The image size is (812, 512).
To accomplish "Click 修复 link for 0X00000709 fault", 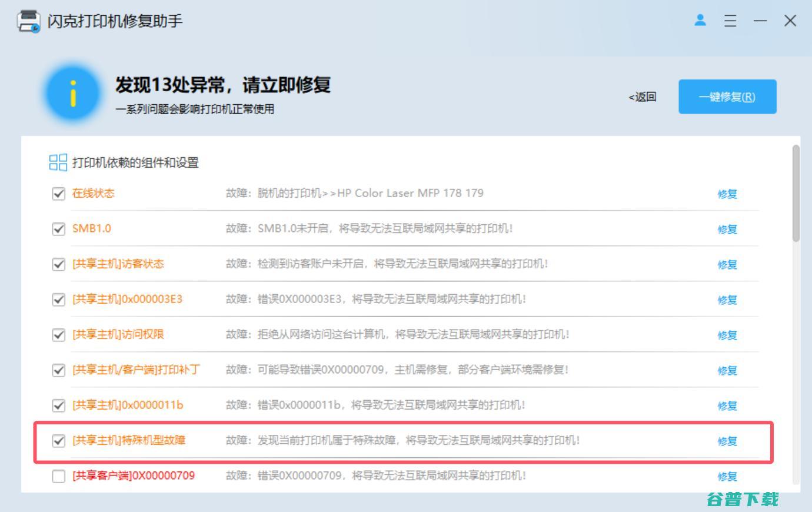I will pos(727,476).
